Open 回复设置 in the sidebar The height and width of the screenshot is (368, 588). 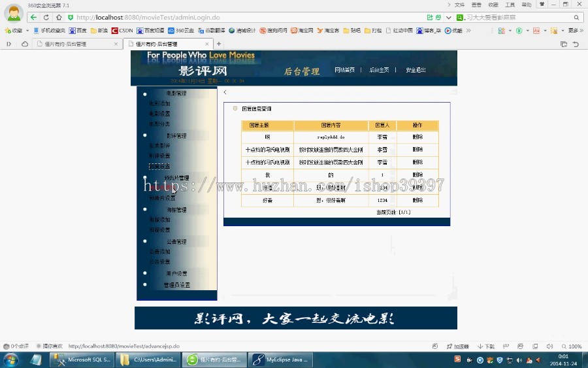point(159,166)
